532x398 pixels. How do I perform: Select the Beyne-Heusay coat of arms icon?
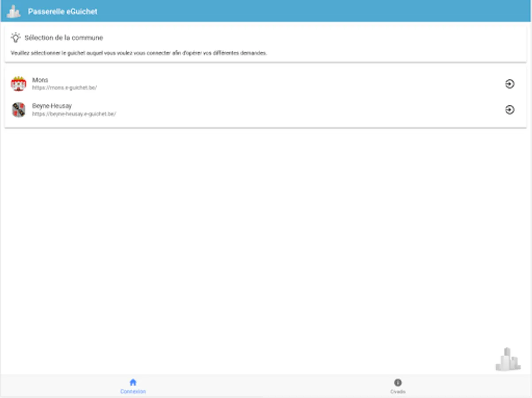(18, 109)
